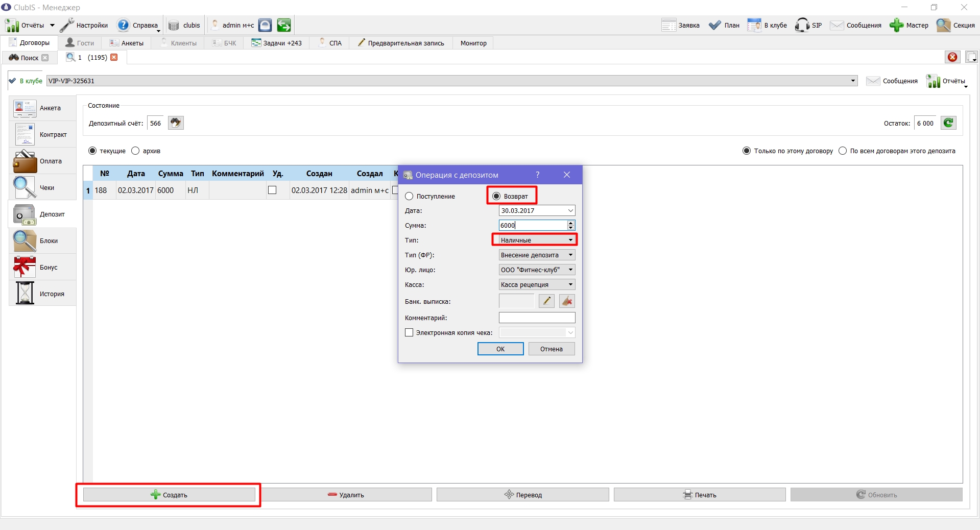The image size is (980, 530).
Task: Switch to Гости tab
Action: [x=80, y=43]
